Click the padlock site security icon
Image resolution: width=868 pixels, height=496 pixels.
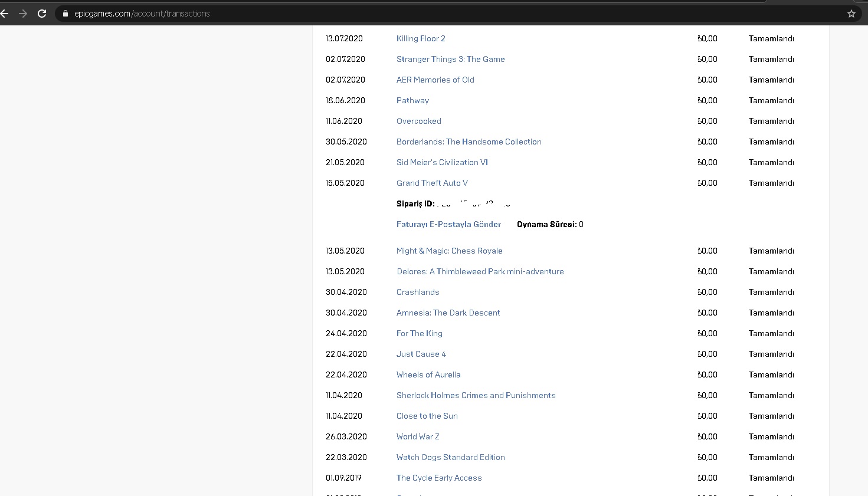(x=65, y=14)
